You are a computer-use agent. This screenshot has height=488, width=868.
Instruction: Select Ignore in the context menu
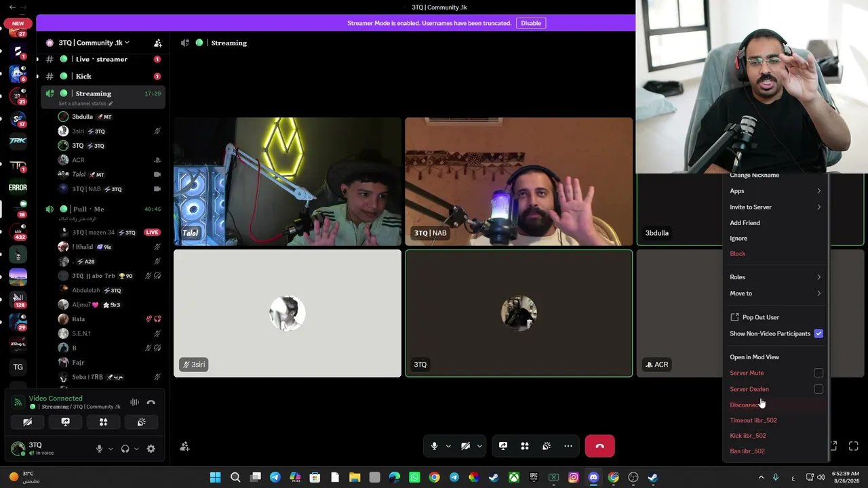tap(776, 239)
